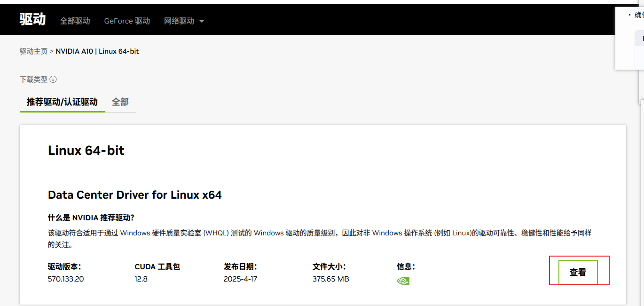
Task: Click the 信息: label
Action: [x=406, y=267]
